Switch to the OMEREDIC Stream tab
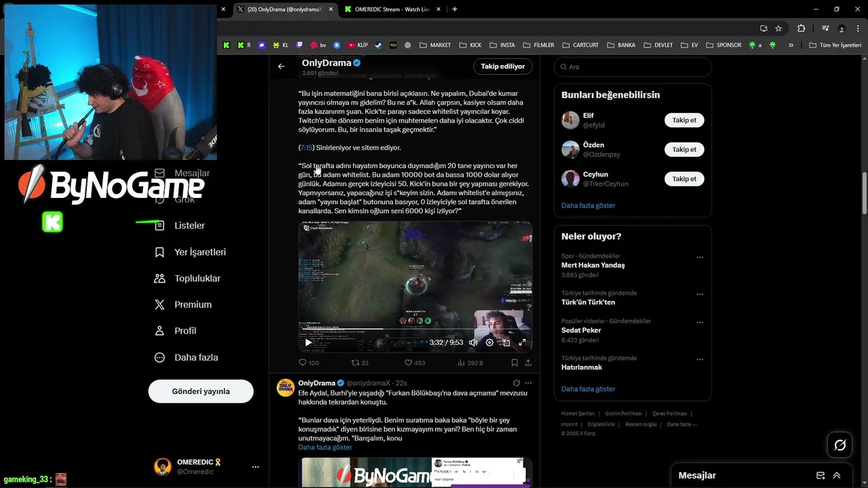This screenshot has width=868, height=488. (393, 9)
